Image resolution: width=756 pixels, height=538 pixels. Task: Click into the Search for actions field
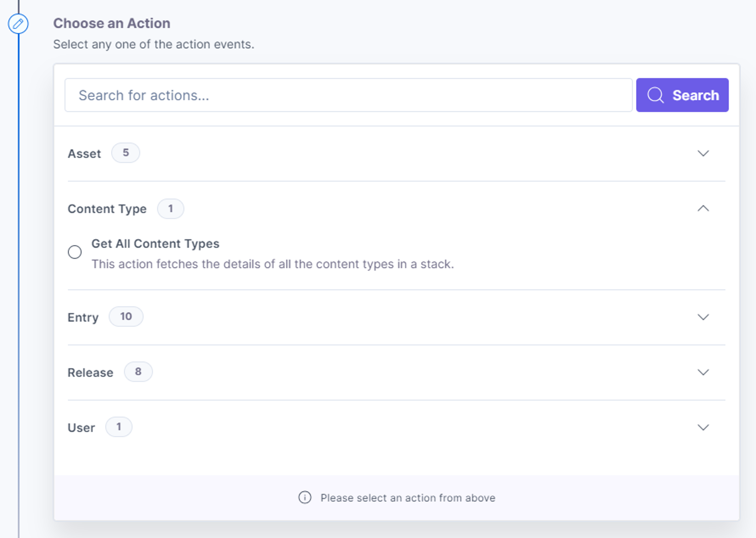[348, 95]
